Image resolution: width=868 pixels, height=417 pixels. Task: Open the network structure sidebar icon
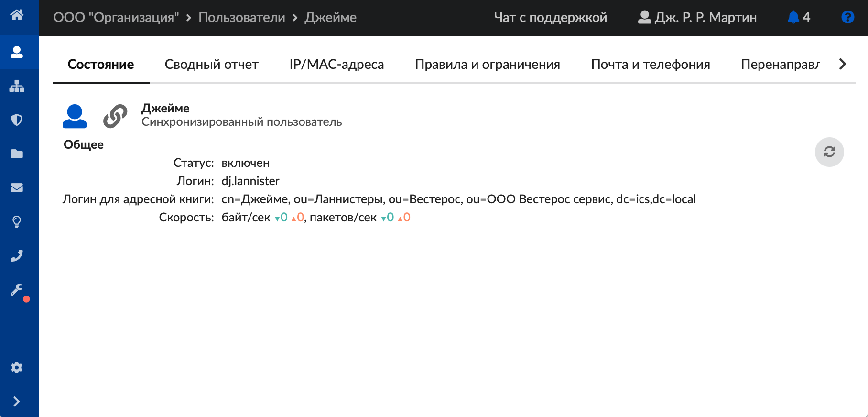point(17,86)
